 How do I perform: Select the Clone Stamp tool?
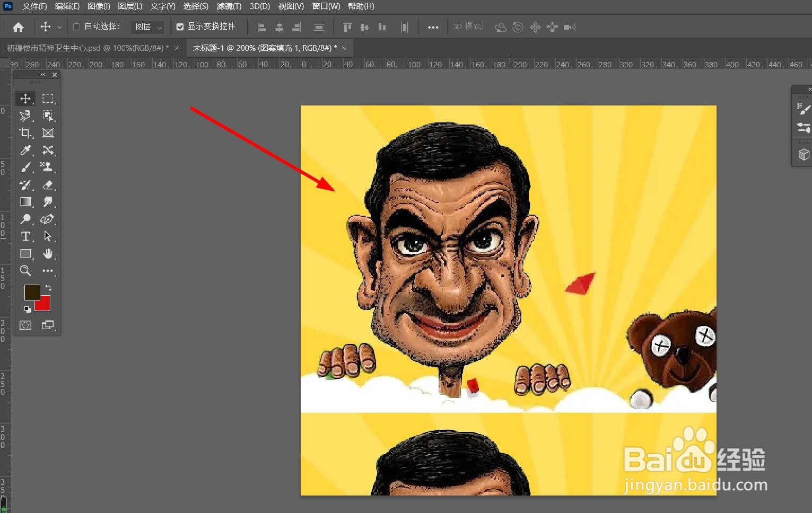48,167
